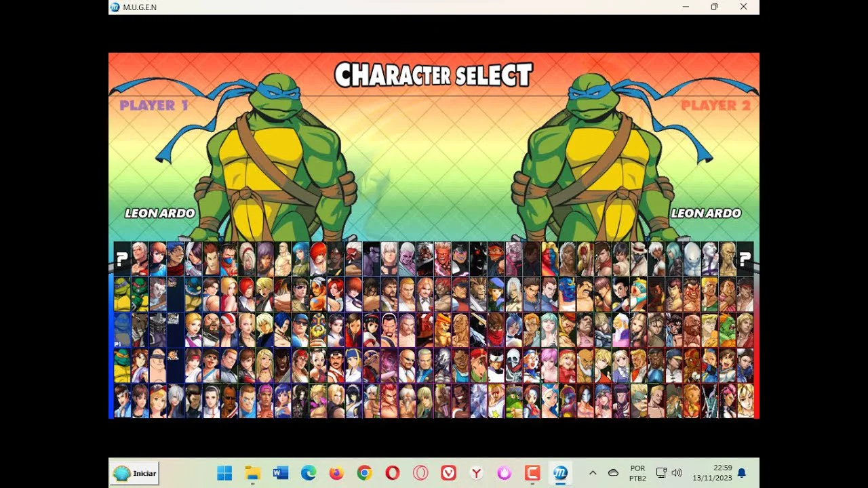Select the green Blanka character portrait
This screenshot has height=488, width=868.
(x=727, y=330)
